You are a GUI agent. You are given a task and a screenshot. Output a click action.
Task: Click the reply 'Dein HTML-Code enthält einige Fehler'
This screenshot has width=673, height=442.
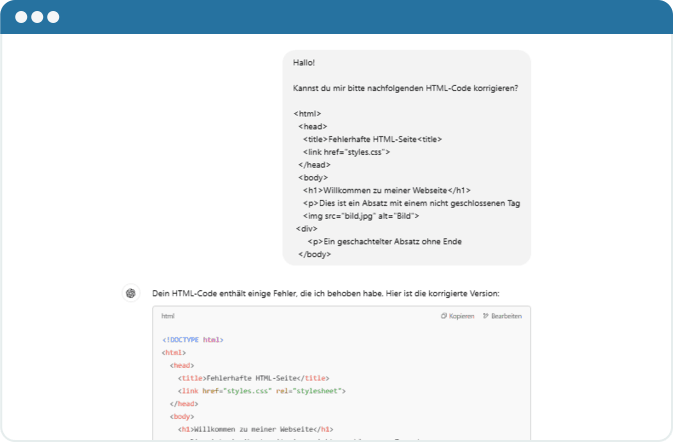(x=326, y=294)
